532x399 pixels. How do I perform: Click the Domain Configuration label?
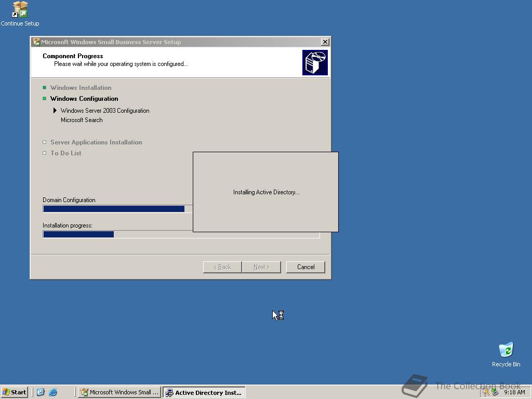coord(69,200)
